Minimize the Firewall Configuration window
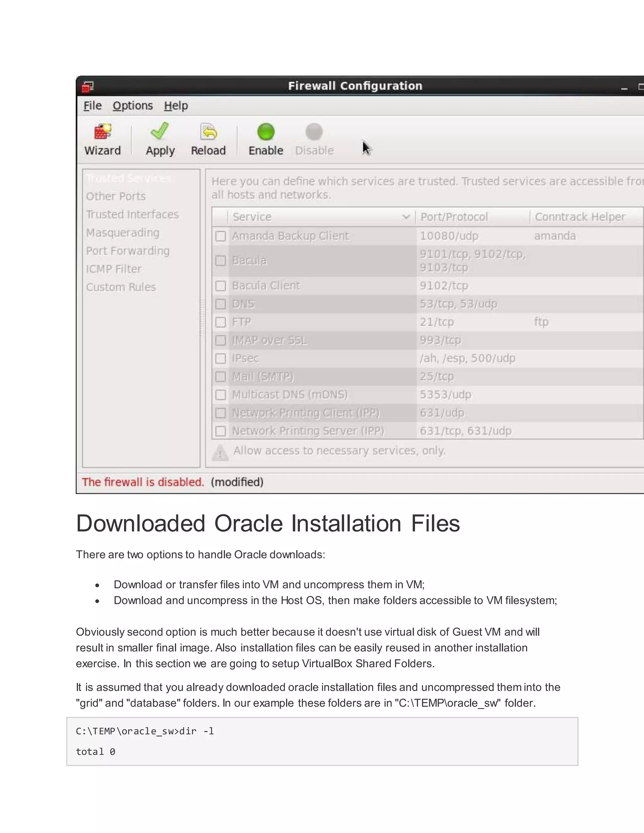644x833 pixels. point(624,89)
